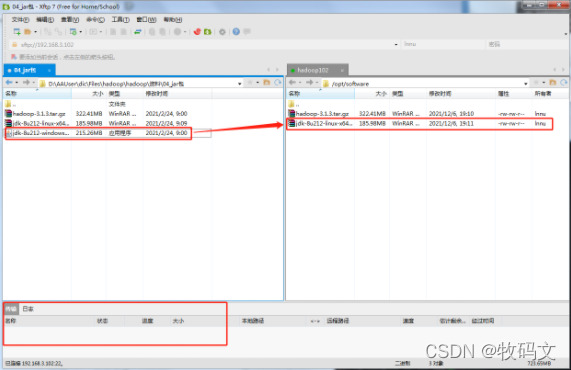The width and height of the screenshot is (571, 370).
Task: Open the 工具(T) menu
Action: (121, 19)
